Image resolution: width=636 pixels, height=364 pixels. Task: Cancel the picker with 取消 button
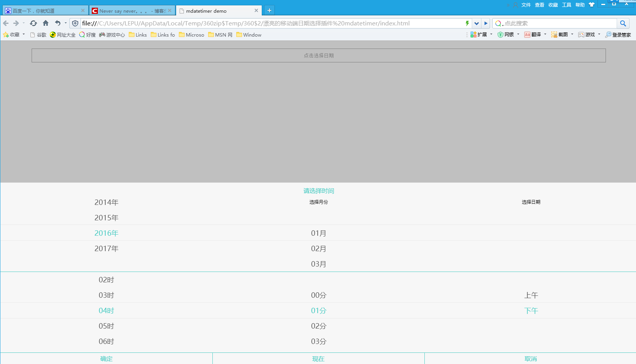coord(531,359)
